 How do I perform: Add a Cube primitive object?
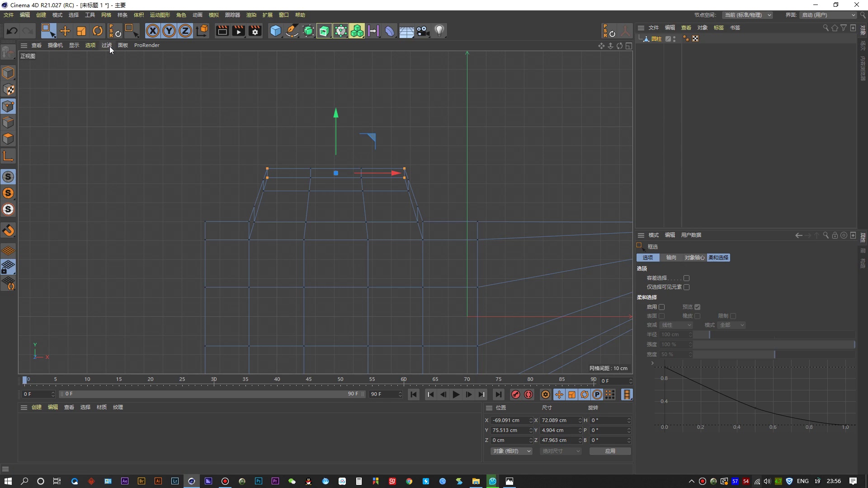click(275, 31)
